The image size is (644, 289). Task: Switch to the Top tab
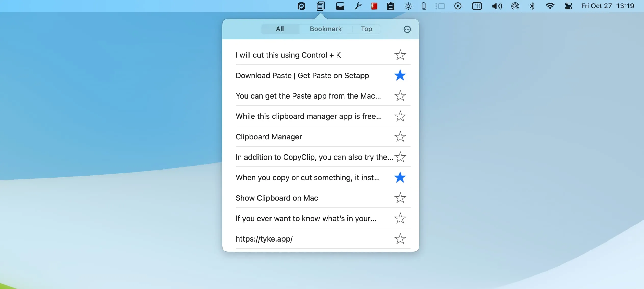click(366, 28)
